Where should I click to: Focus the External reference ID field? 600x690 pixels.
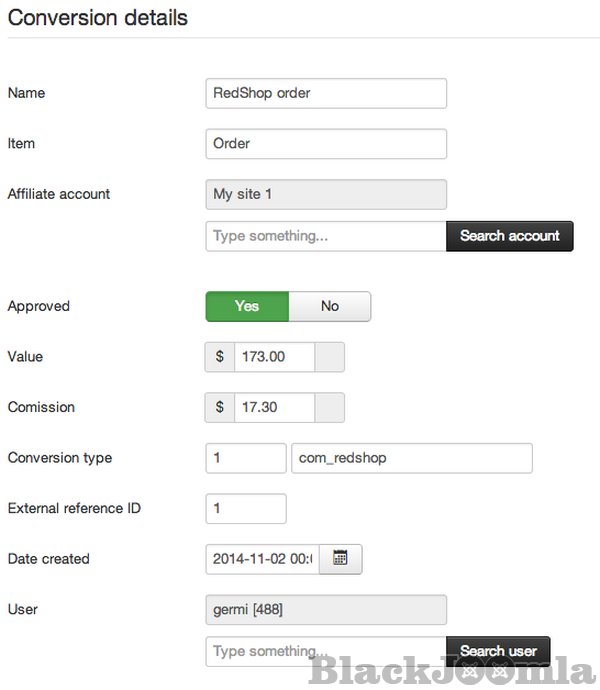tap(245, 508)
